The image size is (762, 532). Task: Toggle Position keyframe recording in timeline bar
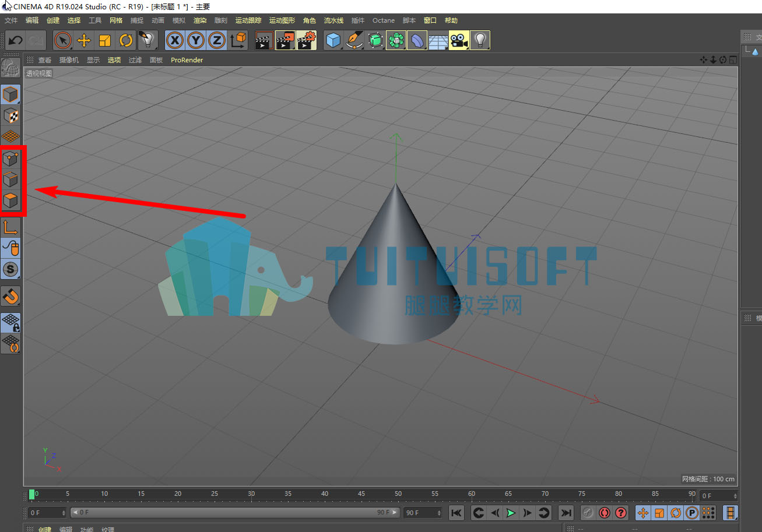coord(643,513)
